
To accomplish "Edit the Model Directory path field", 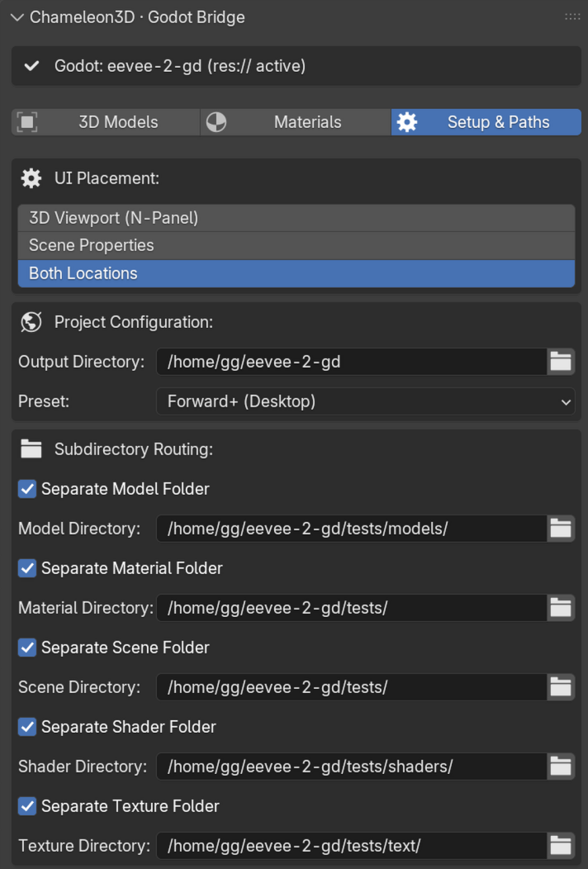I will (352, 529).
